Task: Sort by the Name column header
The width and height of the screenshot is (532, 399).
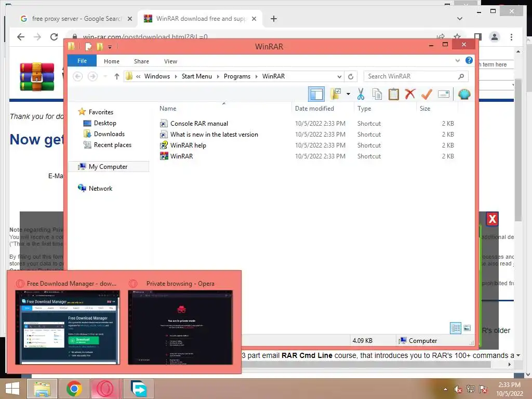Action: [x=168, y=109]
